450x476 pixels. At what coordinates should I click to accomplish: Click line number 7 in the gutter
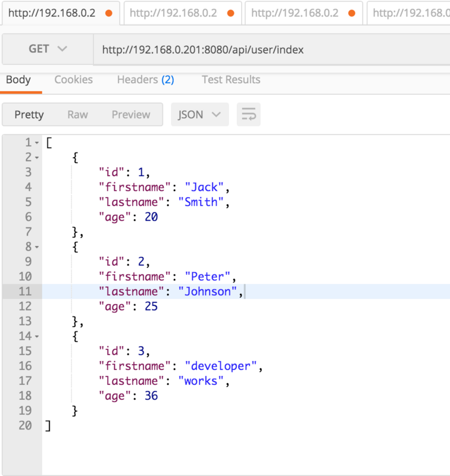[28, 232]
